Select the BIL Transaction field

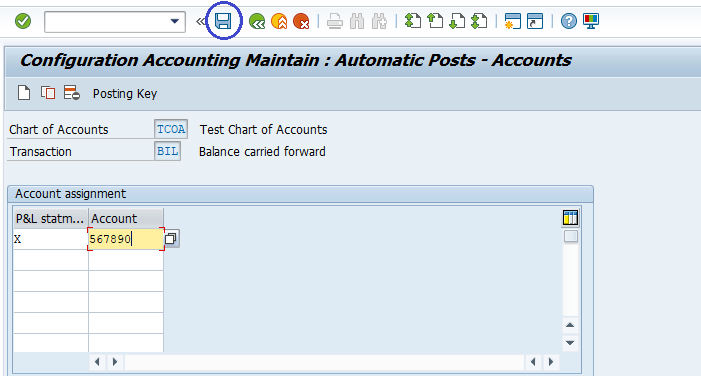(x=168, y=151)
